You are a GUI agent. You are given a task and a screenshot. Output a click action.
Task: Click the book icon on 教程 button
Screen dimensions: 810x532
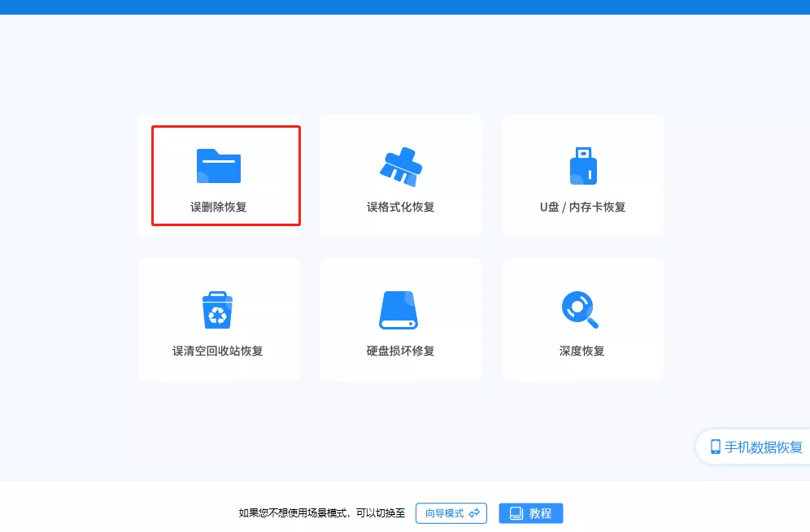516,513
